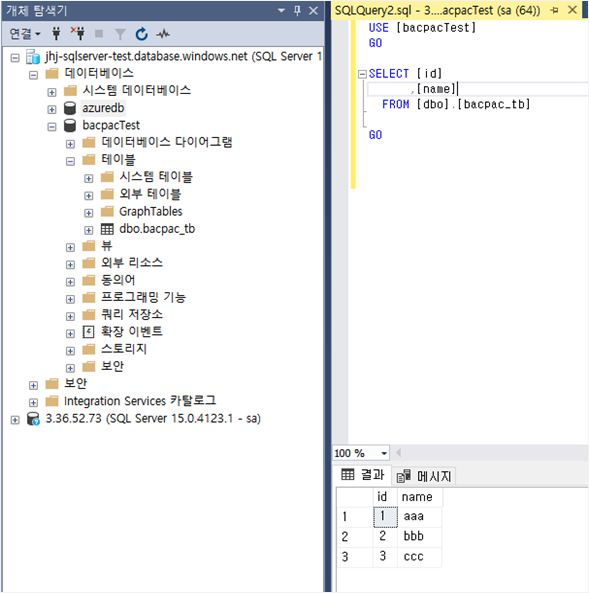
Task: Select the 스토리지 folder label
Action: (x=124, y=349)
